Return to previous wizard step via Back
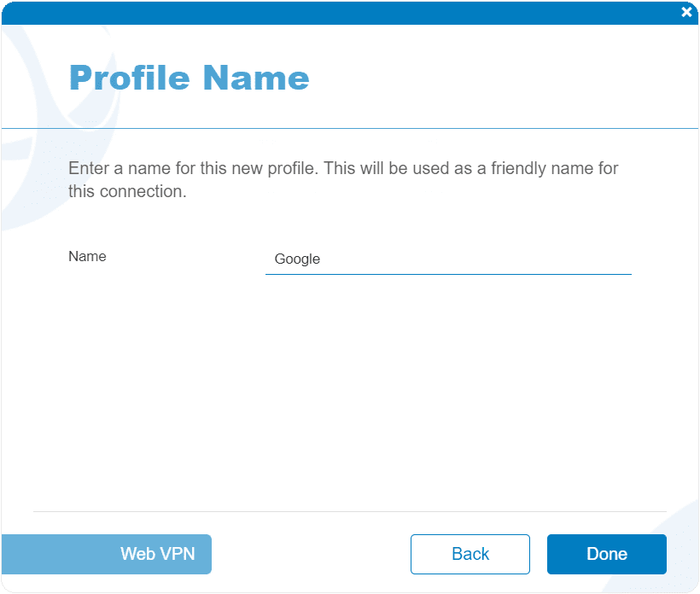700x594 pixels. [x=470, y=554]
